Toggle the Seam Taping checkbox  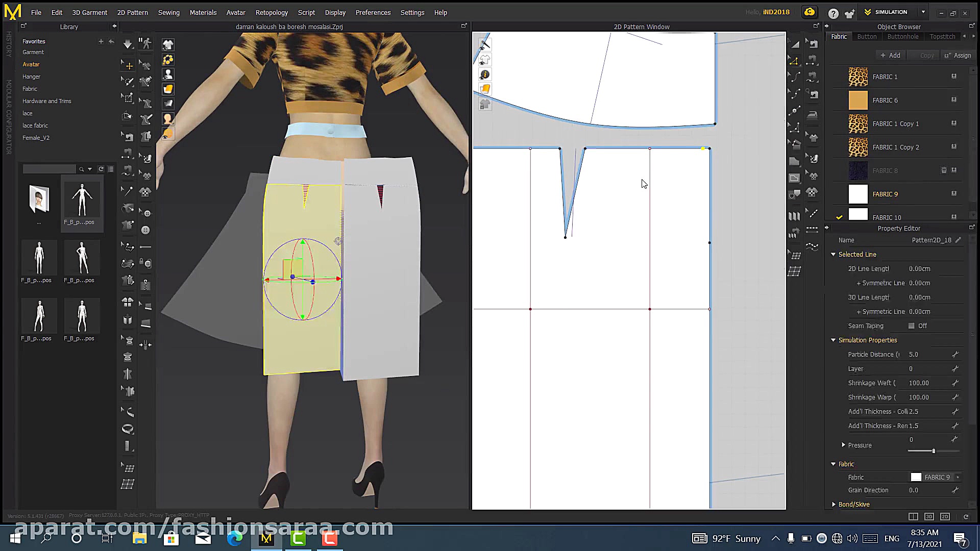pyautogui.click(x=912, y=326)
